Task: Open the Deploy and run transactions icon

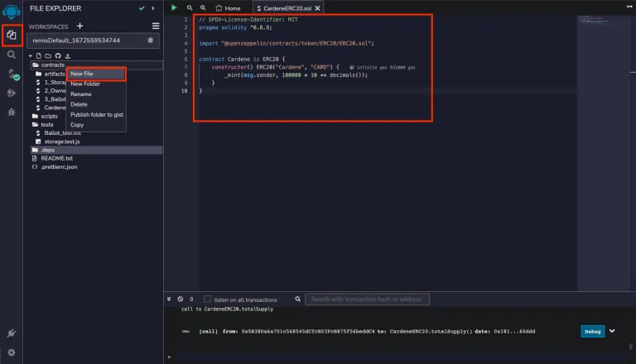Action: click(x=12, y=93)
